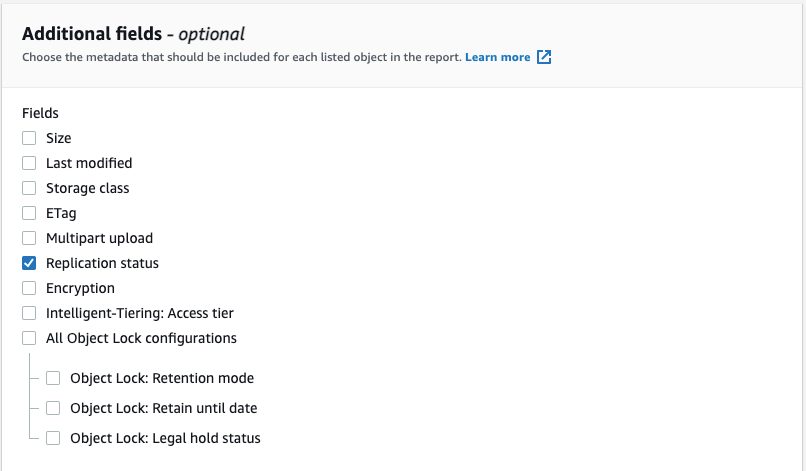Select the Multipart upload checkbox
The image size is (806, 471).
(29, 238)
